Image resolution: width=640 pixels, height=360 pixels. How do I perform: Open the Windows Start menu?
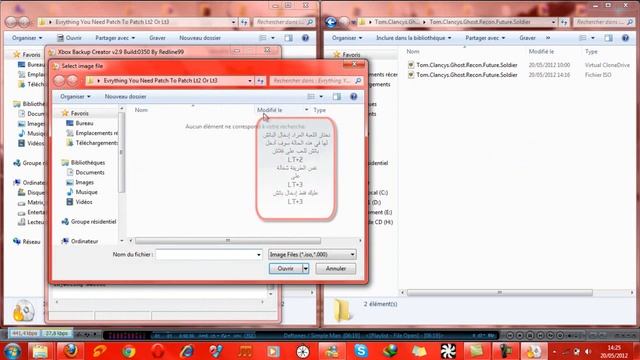pyautogui.click(x=12, y=351)
